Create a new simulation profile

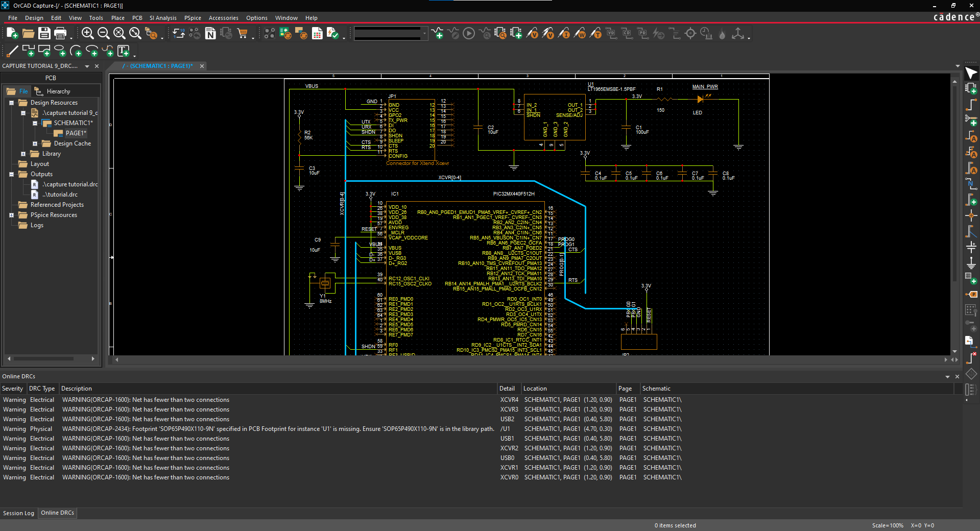(438, 33)
